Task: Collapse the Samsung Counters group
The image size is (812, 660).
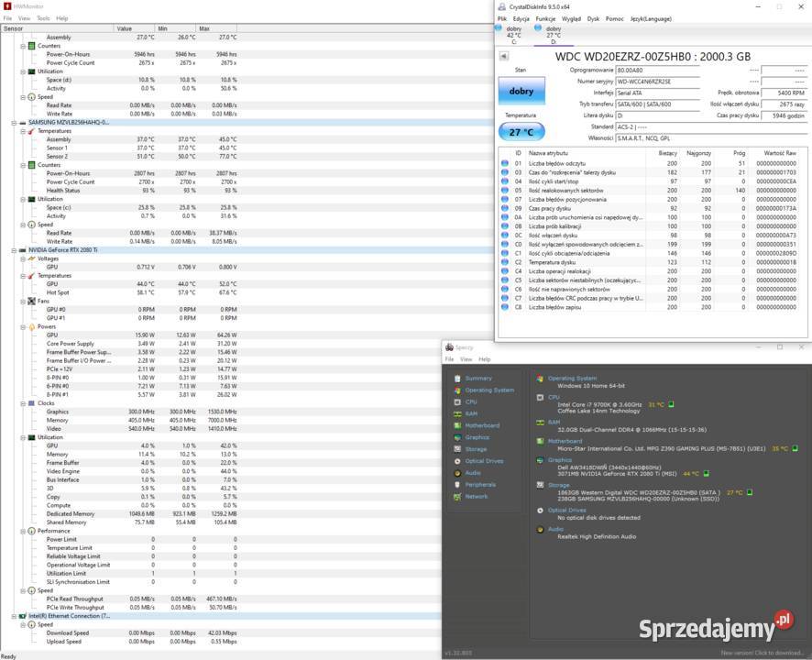Action: pyautogui.click(x=23, y=165)
